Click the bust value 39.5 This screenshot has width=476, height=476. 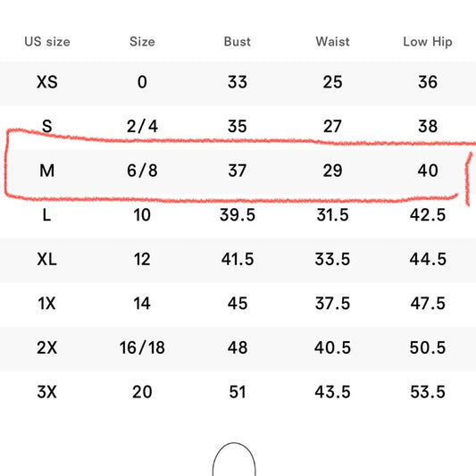[238, 215]
